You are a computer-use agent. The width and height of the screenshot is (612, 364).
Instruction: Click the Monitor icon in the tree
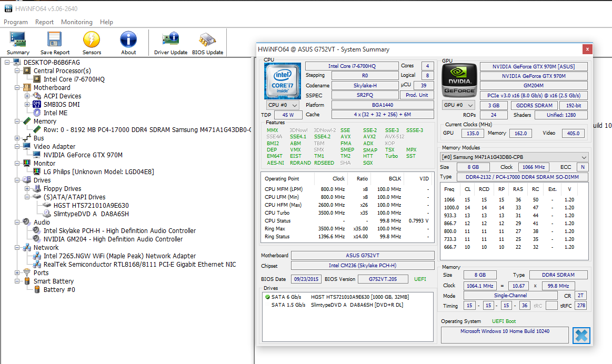(x=27, y=163)
